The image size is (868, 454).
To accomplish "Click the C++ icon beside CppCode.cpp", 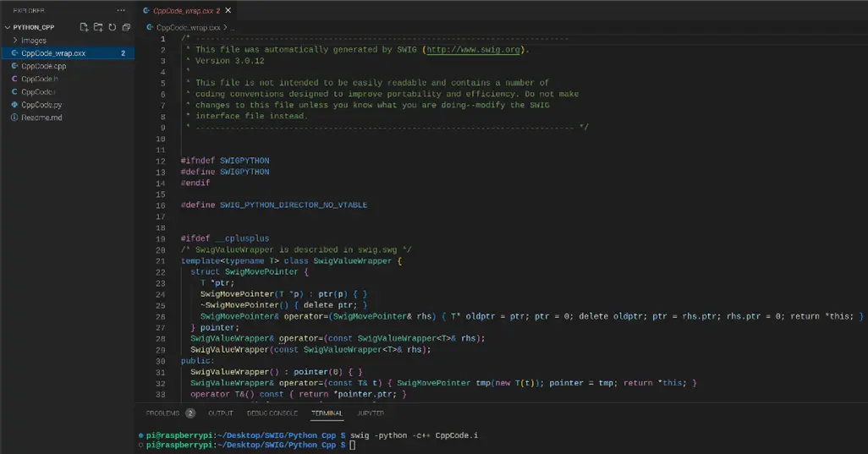I will pyautogui.click(x=15, y=66).
